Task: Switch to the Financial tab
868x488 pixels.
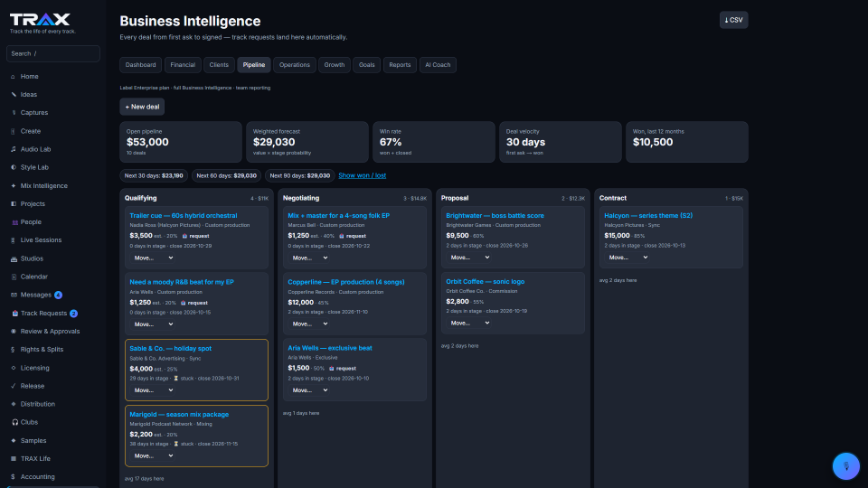Action: tap(183, 65)
